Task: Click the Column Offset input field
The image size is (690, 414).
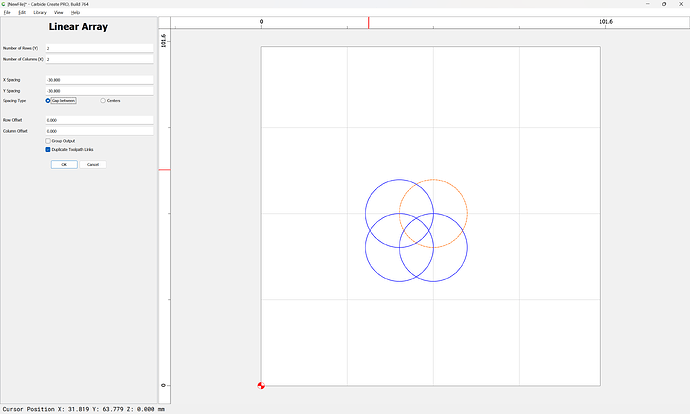Action: pos(99,131)
